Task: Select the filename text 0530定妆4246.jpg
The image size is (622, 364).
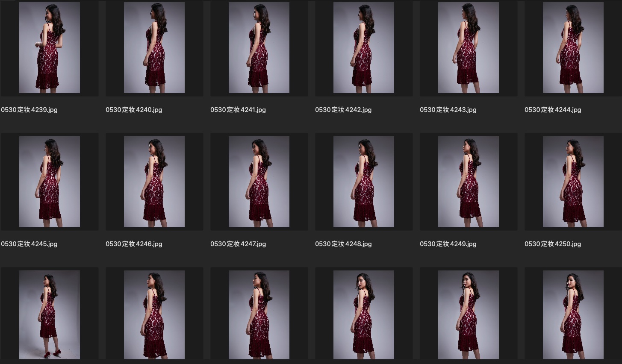Action: [134, 244]
